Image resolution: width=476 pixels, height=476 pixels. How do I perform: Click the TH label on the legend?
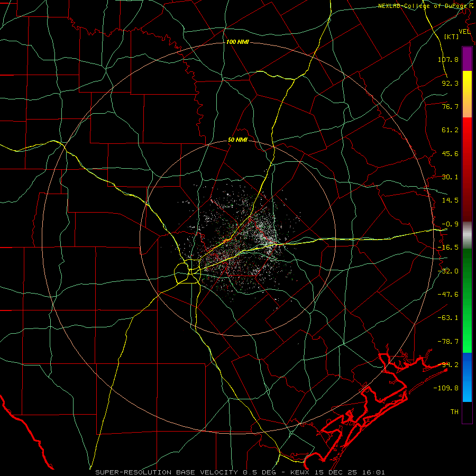(454, 412)
